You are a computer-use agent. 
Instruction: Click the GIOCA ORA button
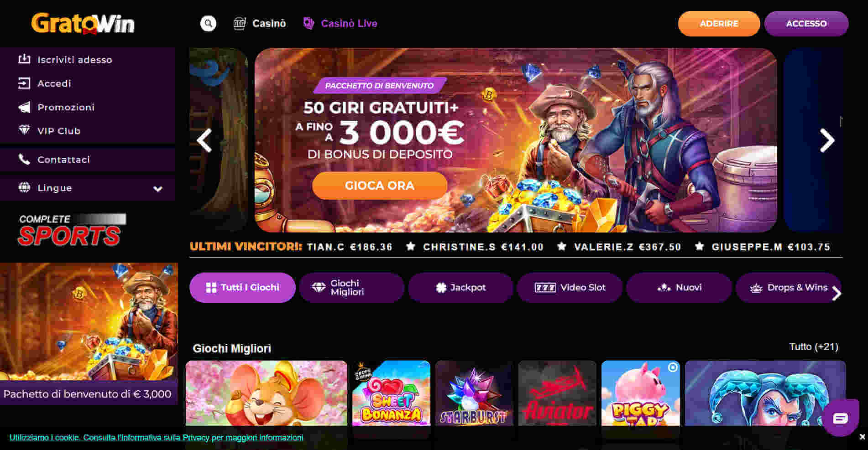coord(380,186)
